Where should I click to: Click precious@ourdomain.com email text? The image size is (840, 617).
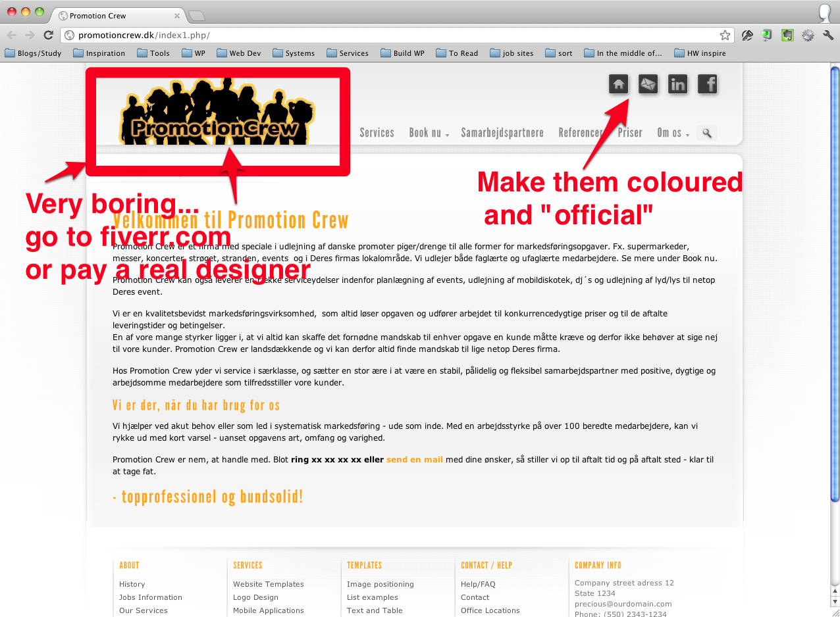pos(623,604)
